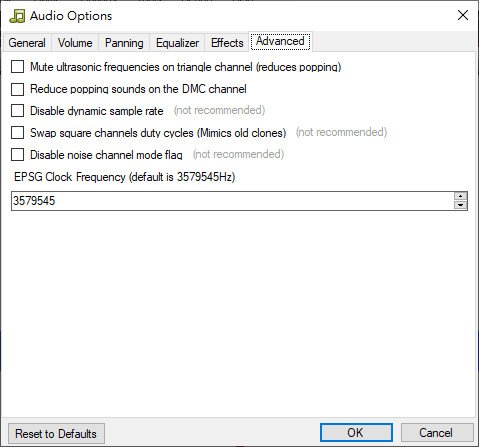The image size is (479, 447).
Task: Confirm settings with the OK button
Action: (356, 433)
